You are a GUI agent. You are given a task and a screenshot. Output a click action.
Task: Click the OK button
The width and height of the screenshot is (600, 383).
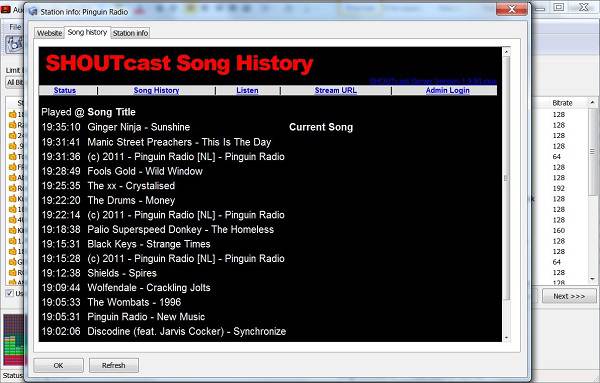coord(58,365)
